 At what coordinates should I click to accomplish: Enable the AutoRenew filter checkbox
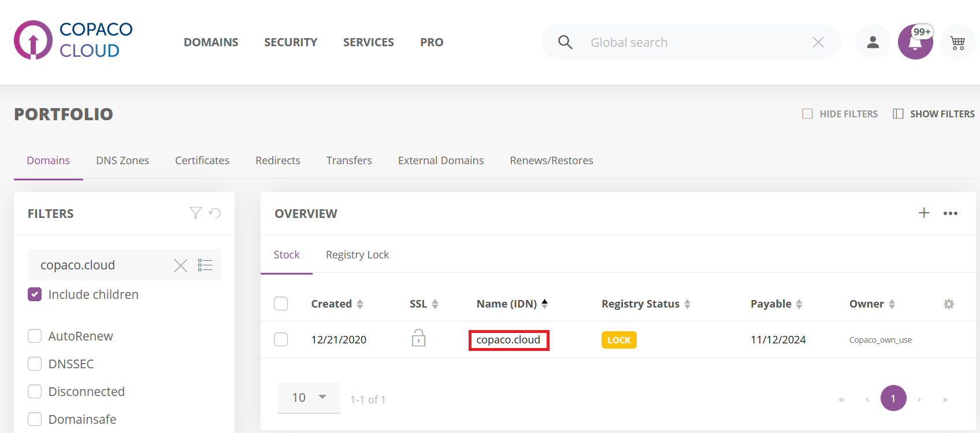pos(35,336)
